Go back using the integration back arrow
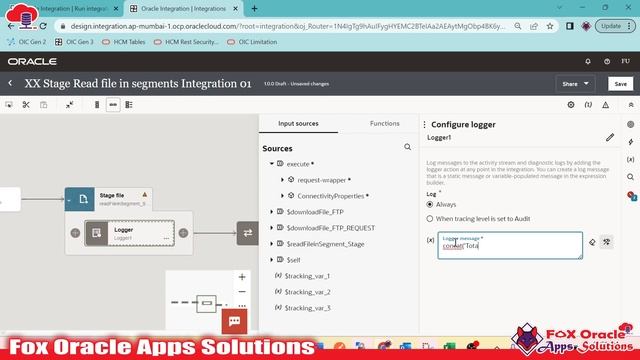The height and width of the screenshot is (360, 640). click(10, 83)
